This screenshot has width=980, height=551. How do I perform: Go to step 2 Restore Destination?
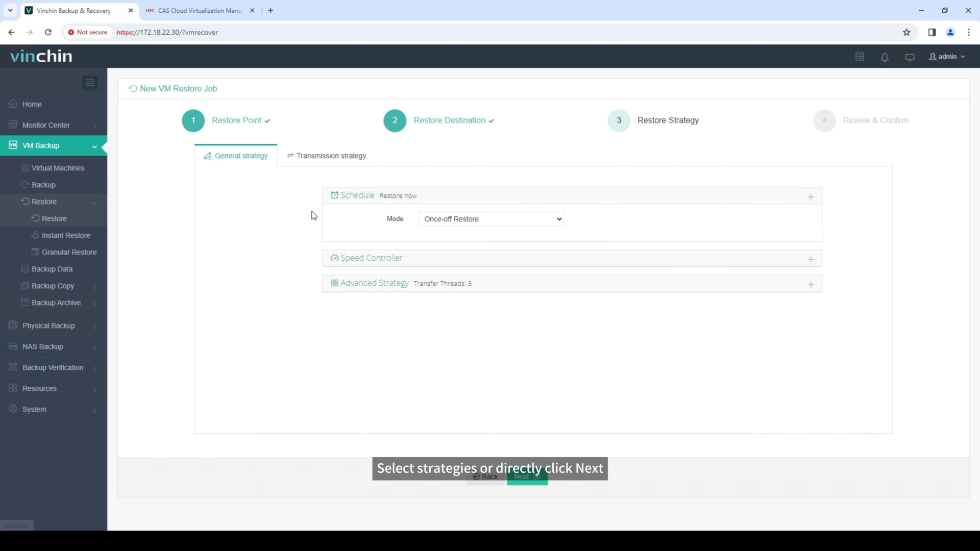pyautogui.click(x=439, y=120)
